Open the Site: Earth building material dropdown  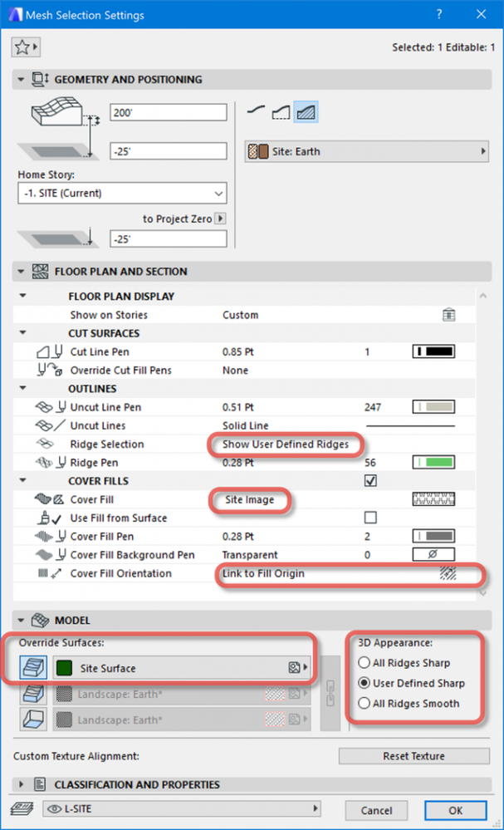tap(366, 151)
